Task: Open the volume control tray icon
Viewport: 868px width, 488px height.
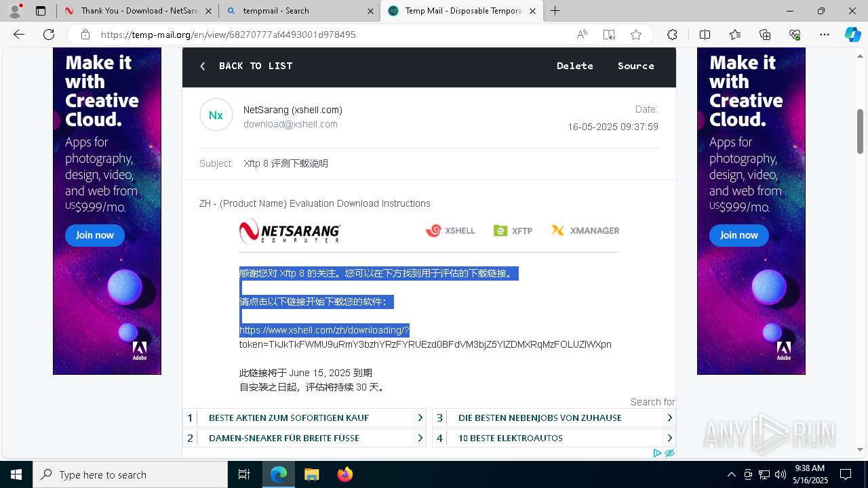Action: pyautogui.click(x=781, y=474)
